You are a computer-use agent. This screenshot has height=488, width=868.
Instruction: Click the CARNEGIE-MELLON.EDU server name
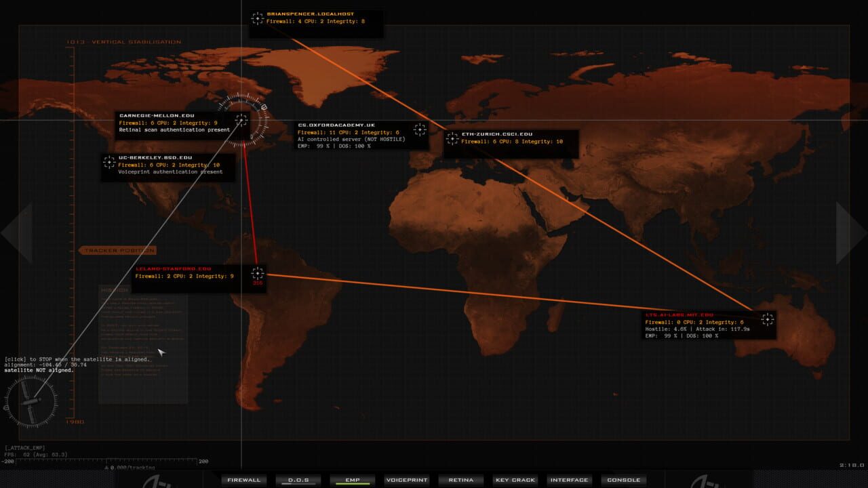coord(157,115)
